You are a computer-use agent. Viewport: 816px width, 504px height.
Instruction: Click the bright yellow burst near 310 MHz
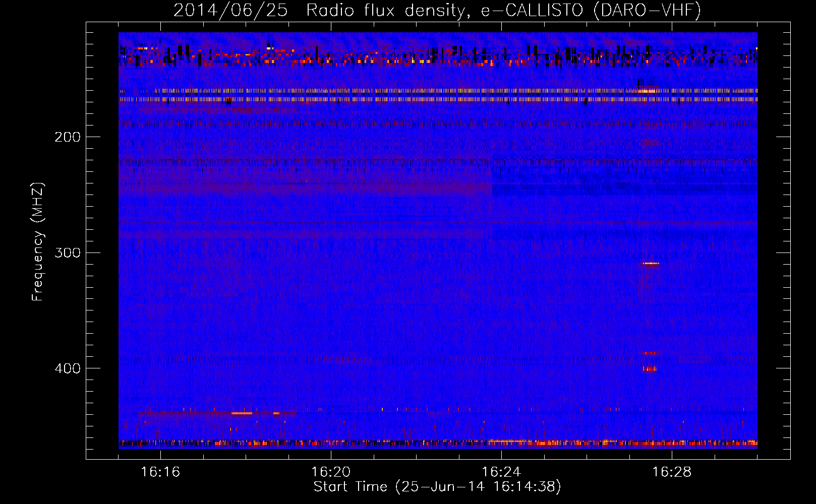click(x=651, y=264)
